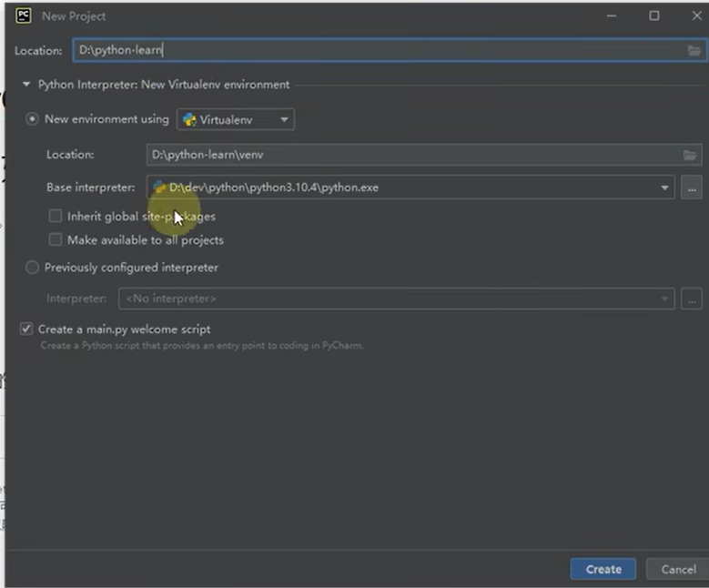Viewport: 709px width, 588px height.
Task: Minimize the New Project window
Action: (x=612, y=15)
